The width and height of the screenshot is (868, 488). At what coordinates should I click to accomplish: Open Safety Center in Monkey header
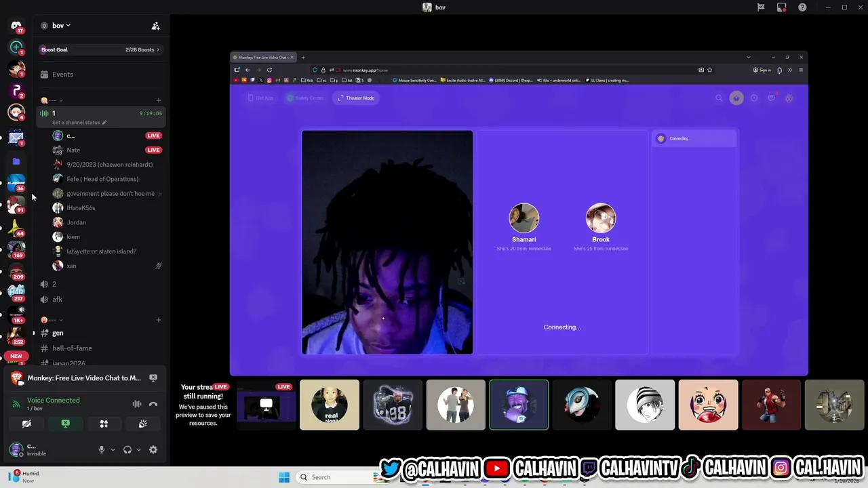click(x=306, y=98)
